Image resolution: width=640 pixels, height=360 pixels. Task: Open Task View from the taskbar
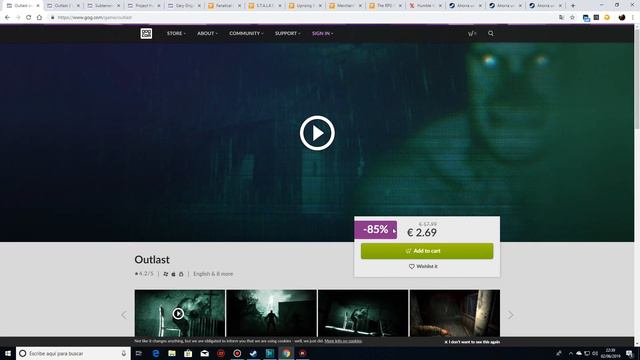tap(139, 353)
